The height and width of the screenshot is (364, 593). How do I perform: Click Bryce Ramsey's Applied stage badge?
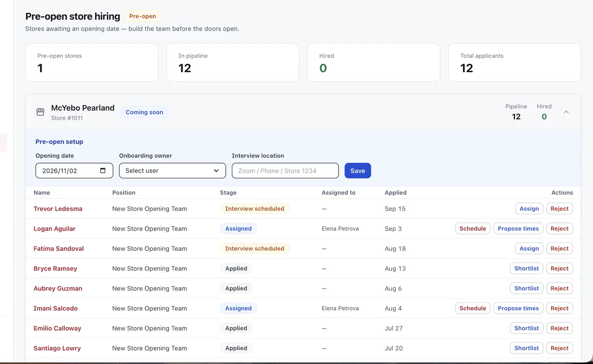pyautogui.click(x=236, y=268)
